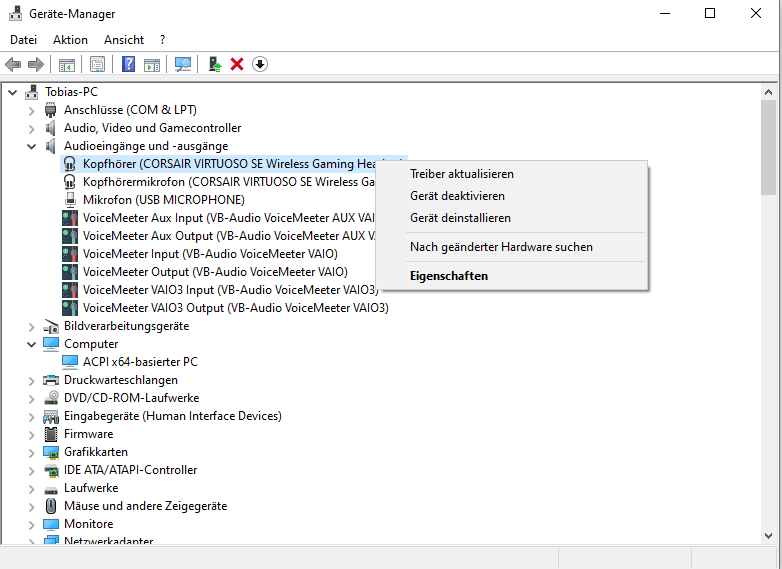Screen dimensions: 782x569
Task: Open the Ansicht menu
Action: [124, 40]
